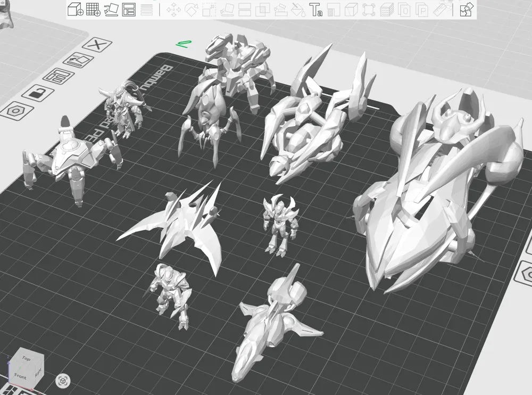
Task: Click the faceted cube toolbar icon
Action: [351, 10]
